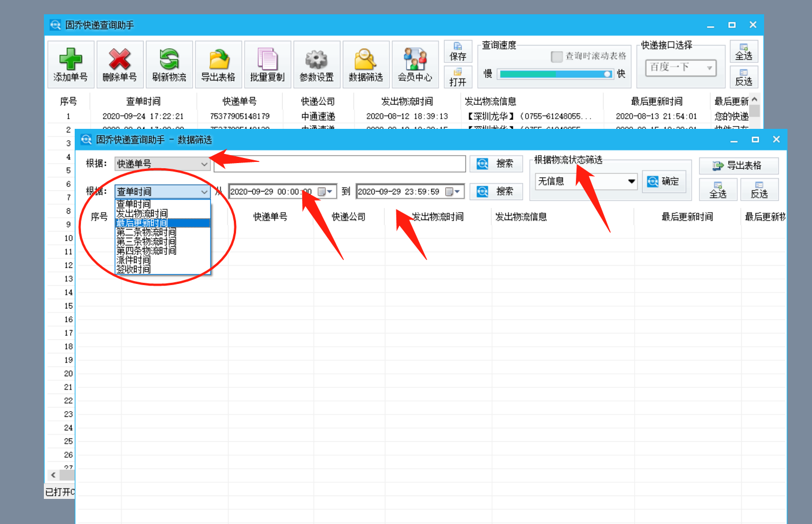This screenshot has height=524, width=812.
Task: Click the 2020-08-12 18:39:13 cell
Action: pos(407,116)
